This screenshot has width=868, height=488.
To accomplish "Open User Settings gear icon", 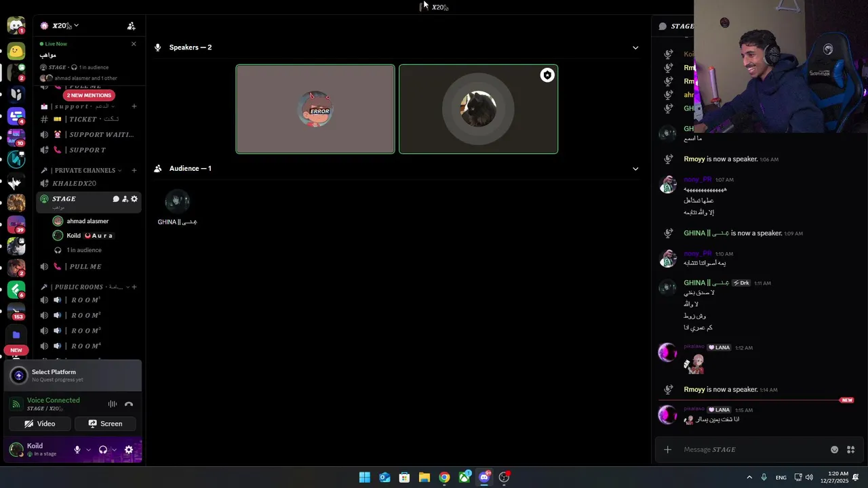I will (x=129, y=449).
